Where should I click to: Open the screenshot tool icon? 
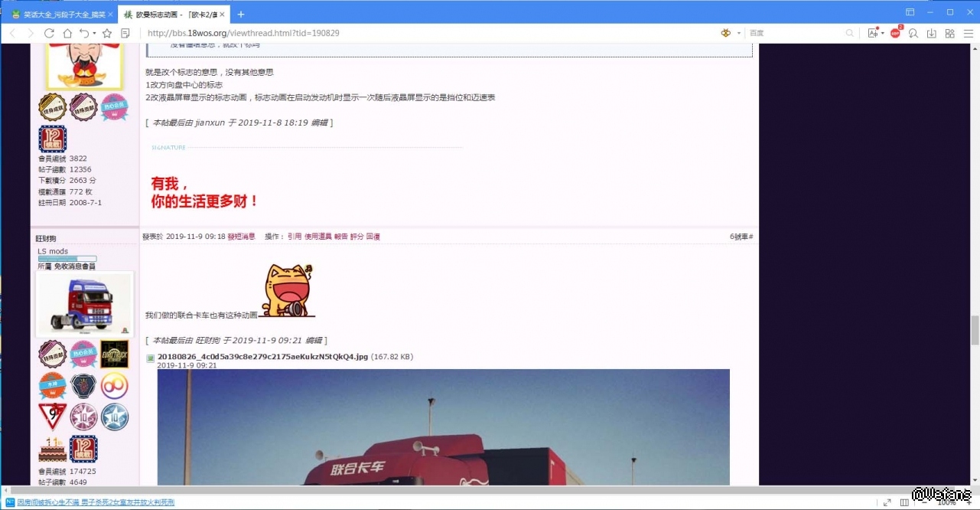(x=873, y=33)
